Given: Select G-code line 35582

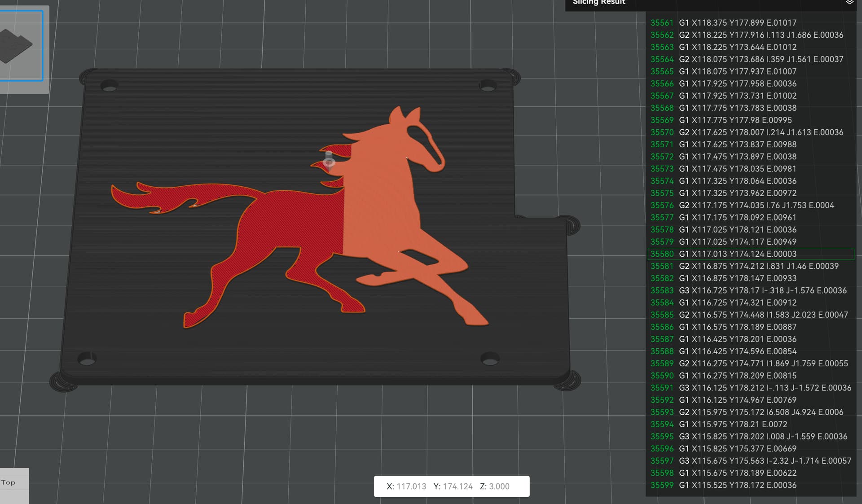Looking at the screenshot, I should click(751, 278).
